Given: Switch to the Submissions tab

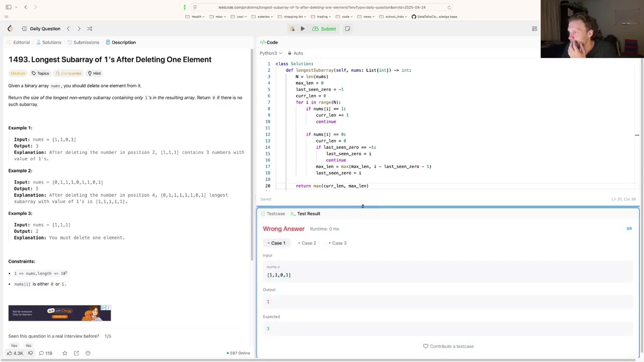Looking at the screenshot, I should [x=83, y=42].
